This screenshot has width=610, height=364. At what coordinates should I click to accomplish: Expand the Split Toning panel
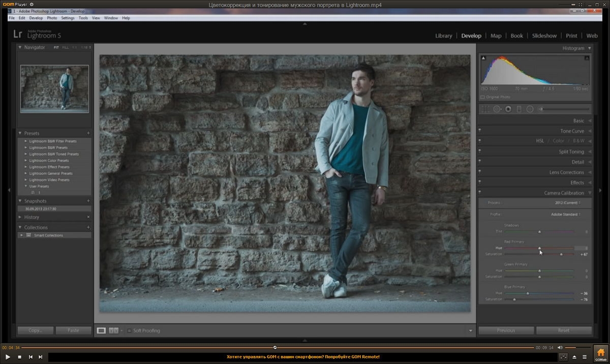[x=590, y=151]
